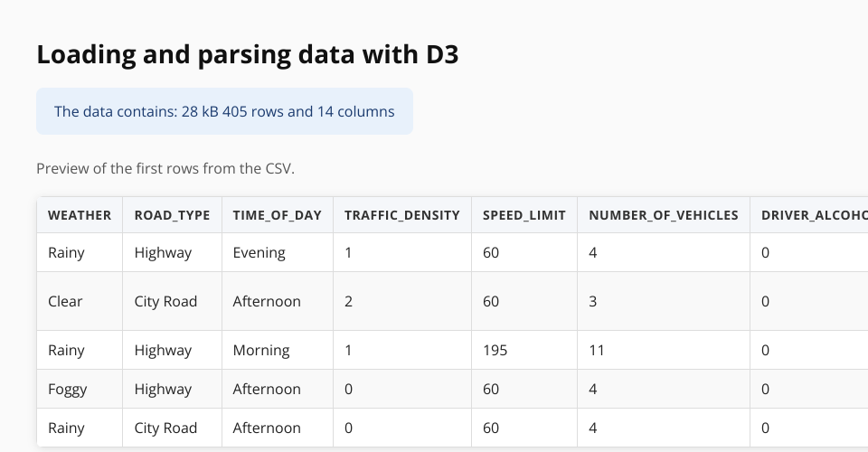
Task: Click the partially visible DRIVER_ALCOHOL column header
Action: pyautogui.click(x=813, y=215)
